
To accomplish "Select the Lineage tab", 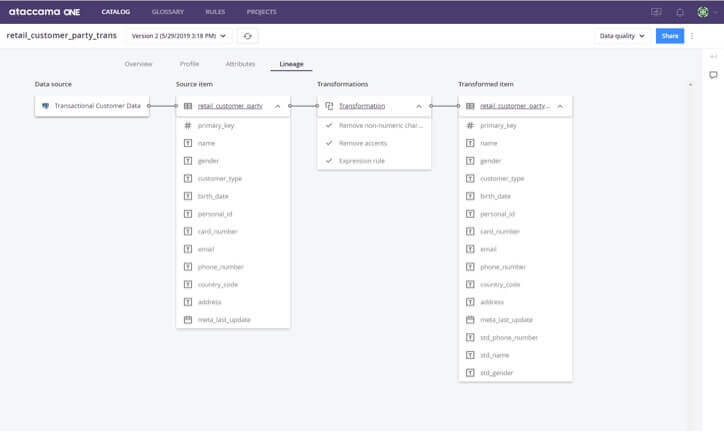I will coord(291,64).
